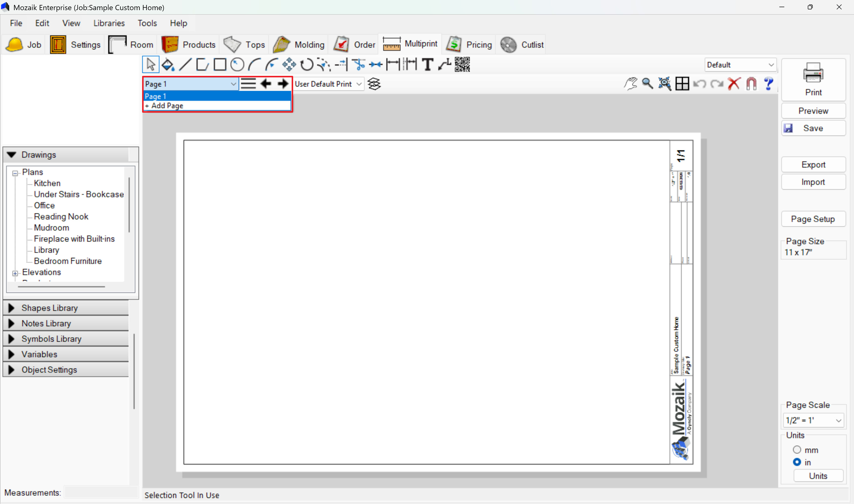This screenshot has width=854, height=504.
Task: Click the red X delete icon
Action: tap(734, 84)
